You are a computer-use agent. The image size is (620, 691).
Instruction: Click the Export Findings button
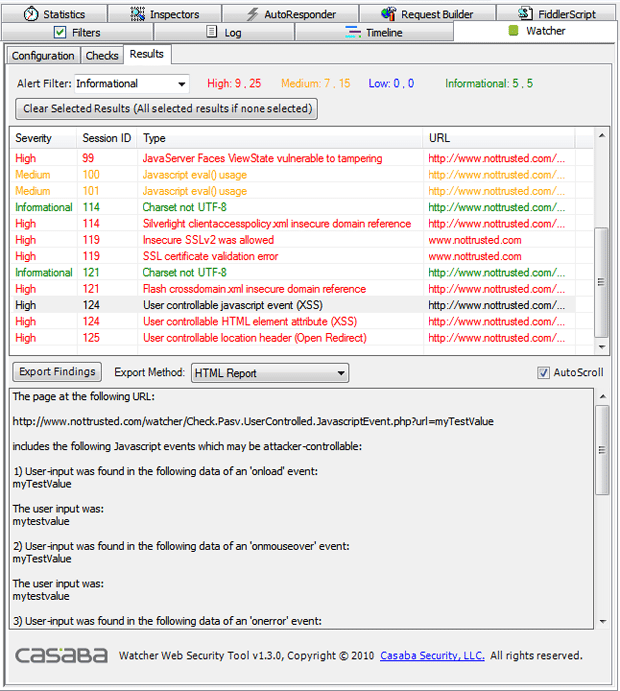pos(56,372)
